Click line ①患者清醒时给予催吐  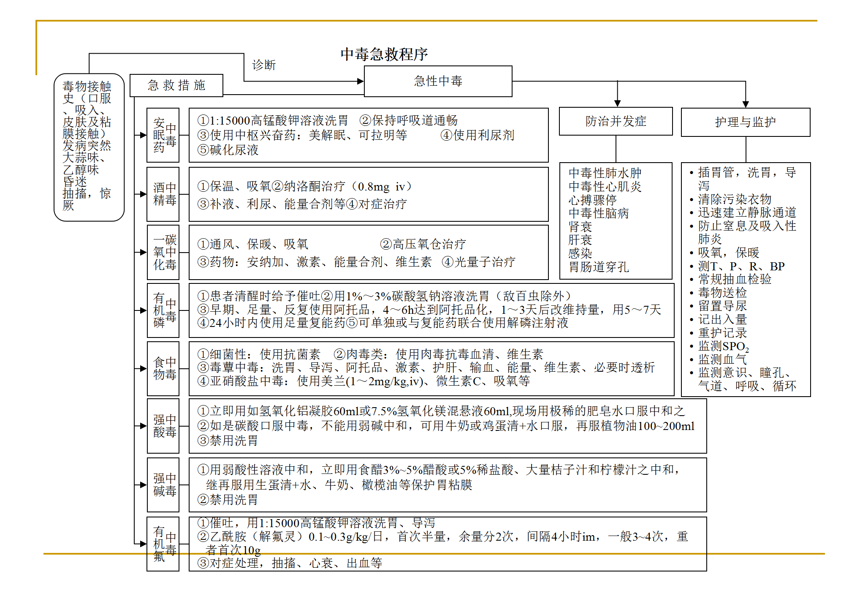pyautogui.click(x=385, y=296)
